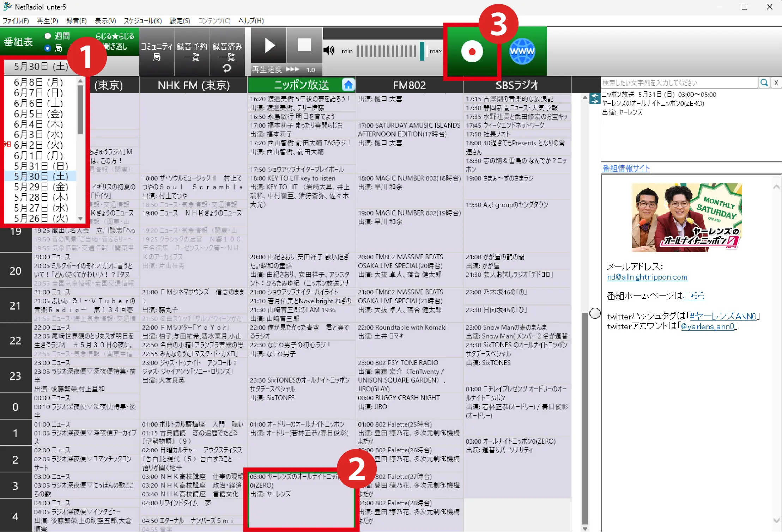This screenshot has width=782, height=532.
Task: Open the #ヤーレンズANN0 hashtag link
Action: pos(723,316)
